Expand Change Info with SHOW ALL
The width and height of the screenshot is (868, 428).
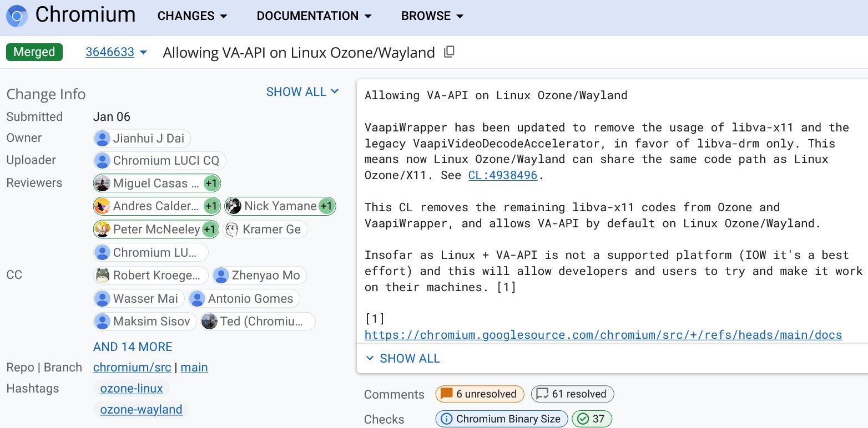click(302, 92)
